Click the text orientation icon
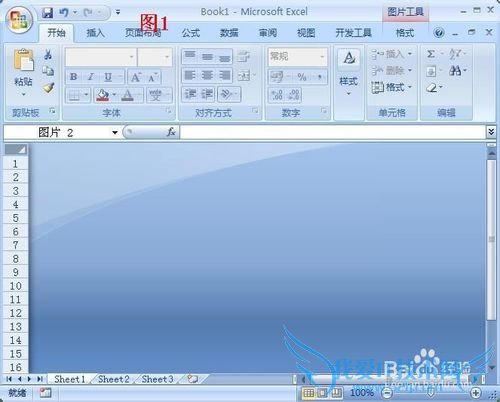 point(226,94)
